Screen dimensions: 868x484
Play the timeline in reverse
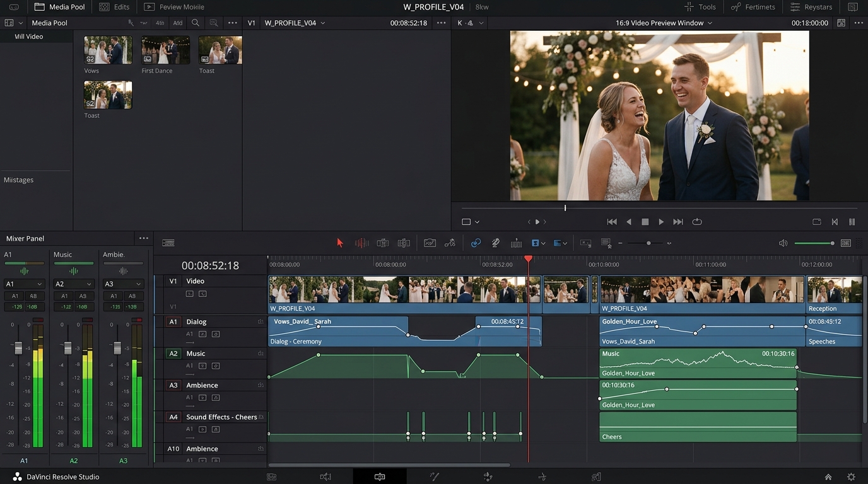(x=628, y=222)
